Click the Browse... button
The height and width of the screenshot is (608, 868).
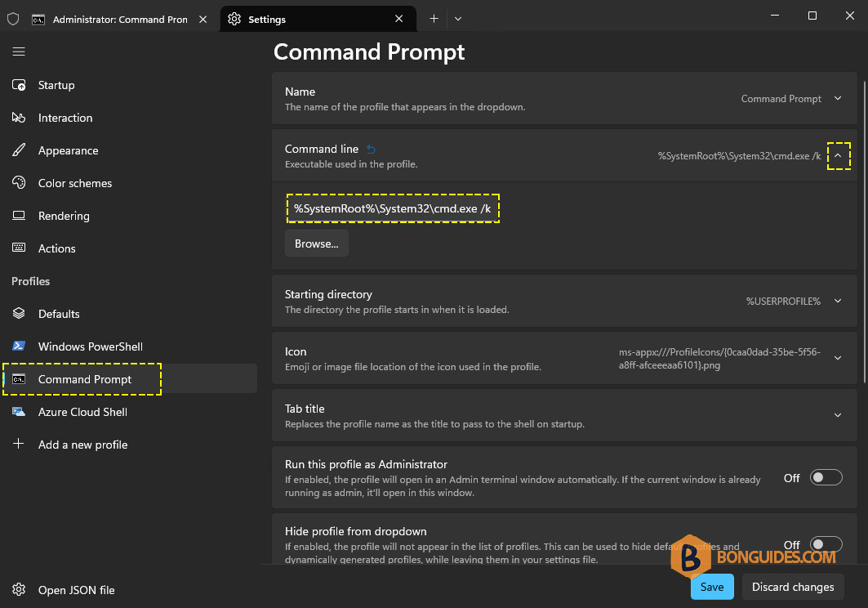(x=317, y=244)
